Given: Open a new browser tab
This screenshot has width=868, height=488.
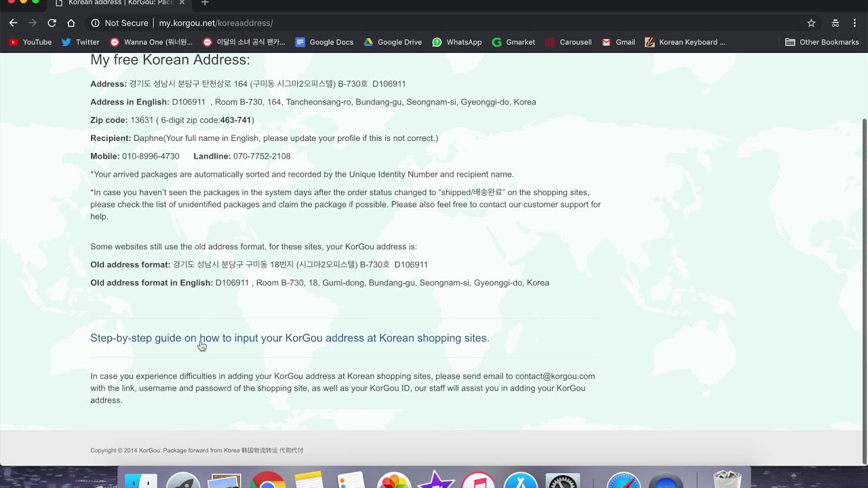Looking at the screenshot, I should [x=205, y=3].
